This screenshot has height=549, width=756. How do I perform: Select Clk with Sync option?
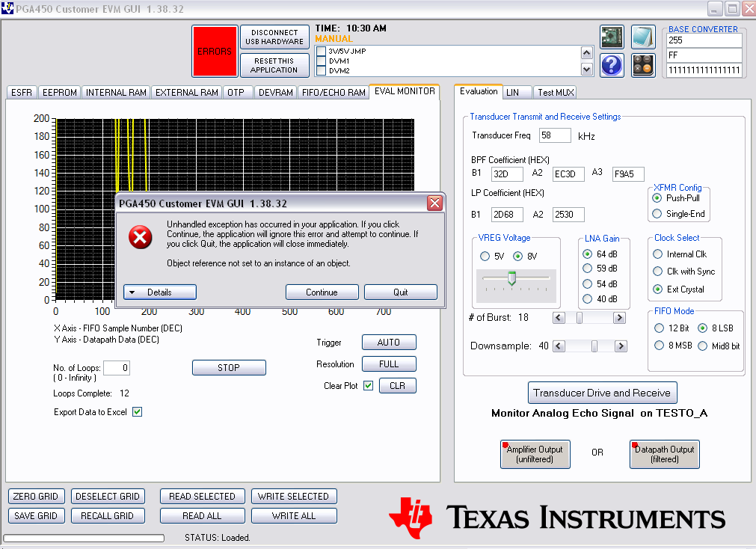click(x=657, y=271)
